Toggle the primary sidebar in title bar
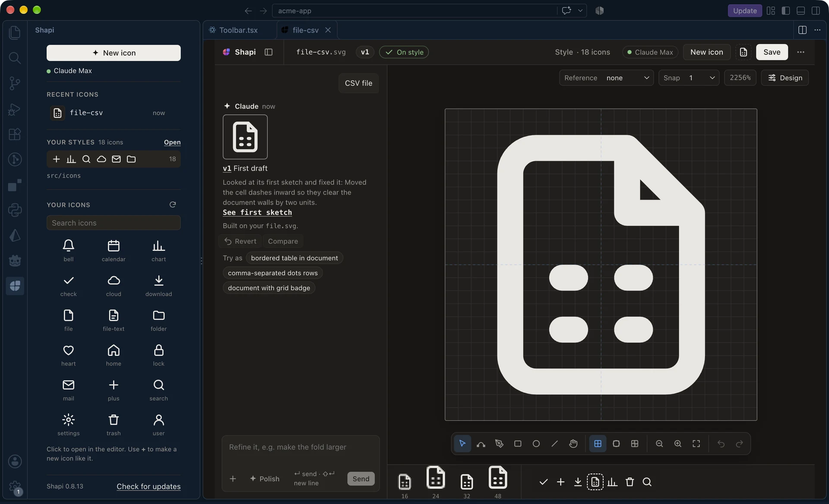 (786, 11)
